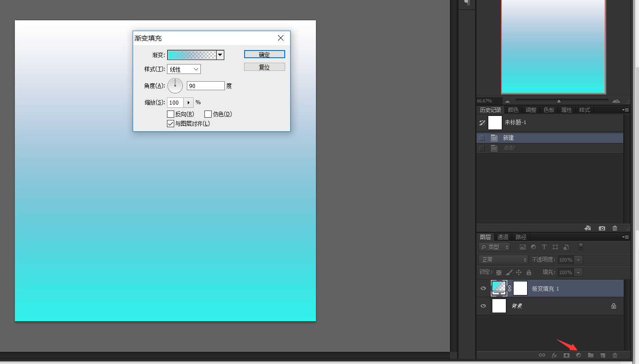Click the 未标题-1 history snapshot thumbnail
Viewport: 639px width, 364px height.
point(495,122)
